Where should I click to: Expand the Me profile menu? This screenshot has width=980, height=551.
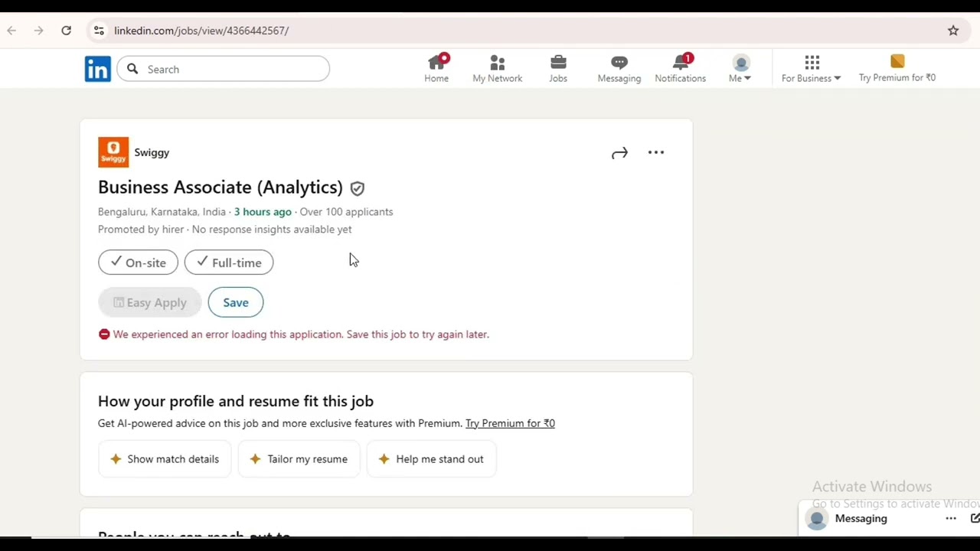coord(740,68)
